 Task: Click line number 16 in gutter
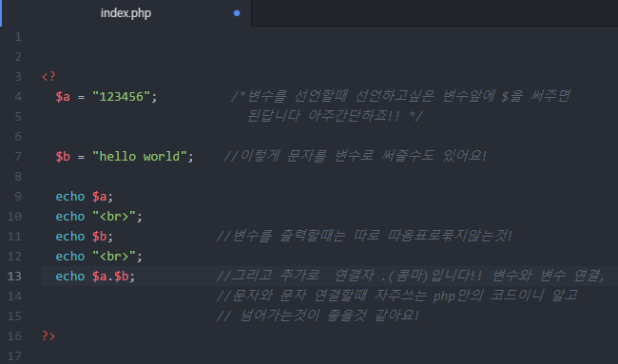[14, 336]
